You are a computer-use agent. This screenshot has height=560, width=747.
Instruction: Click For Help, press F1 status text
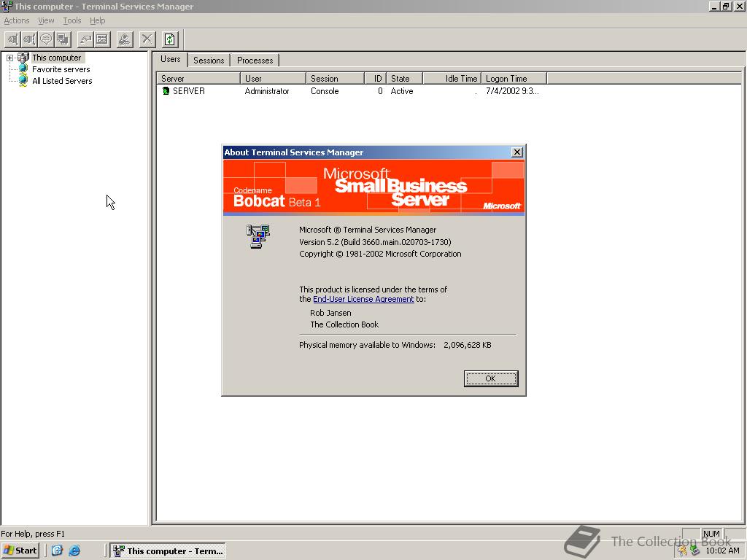click(x=33, y=534)
